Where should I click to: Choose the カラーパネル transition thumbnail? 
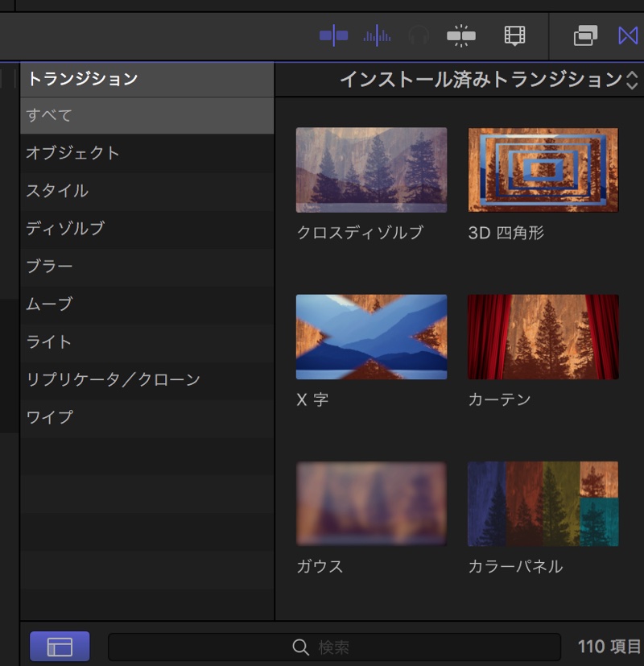tap(543, 504)
